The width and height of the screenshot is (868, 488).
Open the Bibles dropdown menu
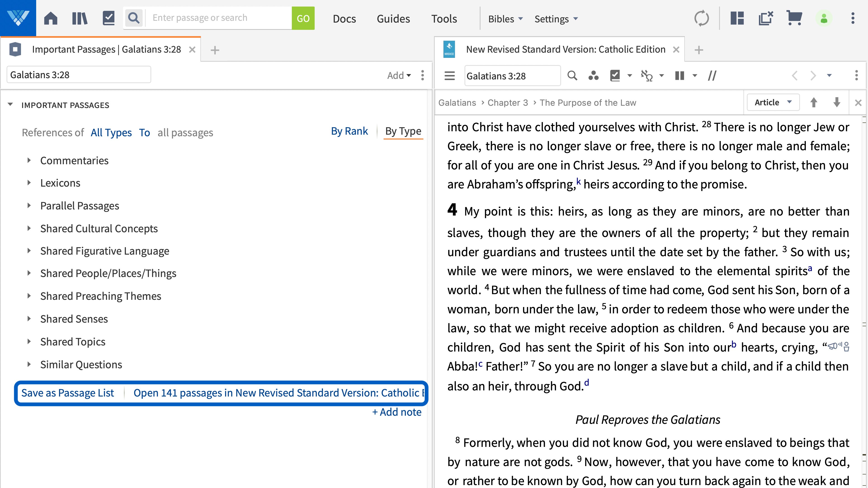coord(505,19)
